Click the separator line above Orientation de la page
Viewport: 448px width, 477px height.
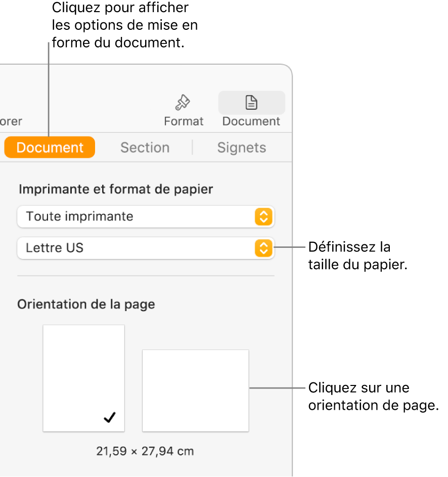tap(146, 276)
